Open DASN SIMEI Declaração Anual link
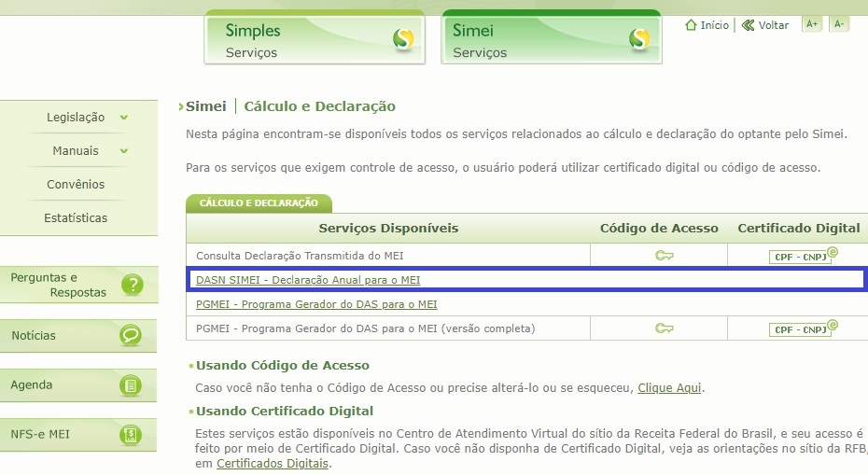The image size is (868, 475). (x=308, y=280)
